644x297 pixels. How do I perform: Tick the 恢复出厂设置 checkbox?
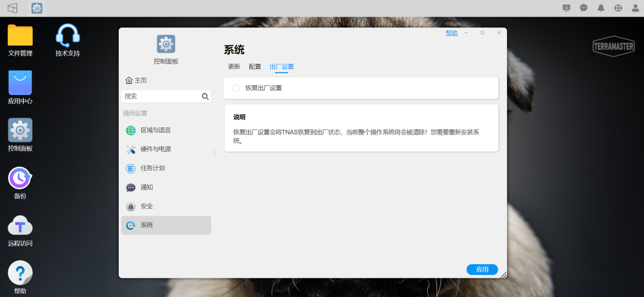pyautogui.click(x=236, y=88)
